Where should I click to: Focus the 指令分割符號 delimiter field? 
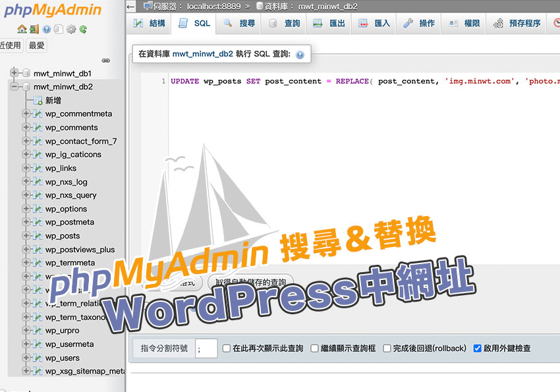point(206,349)
